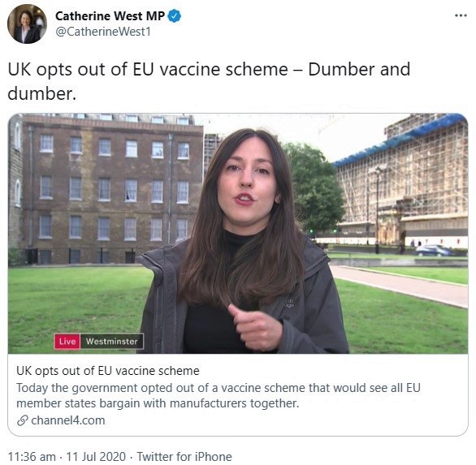Click the Twitter for iPhone source label
476x465 pixels.
pyautogui.click(x=184, y=457)
